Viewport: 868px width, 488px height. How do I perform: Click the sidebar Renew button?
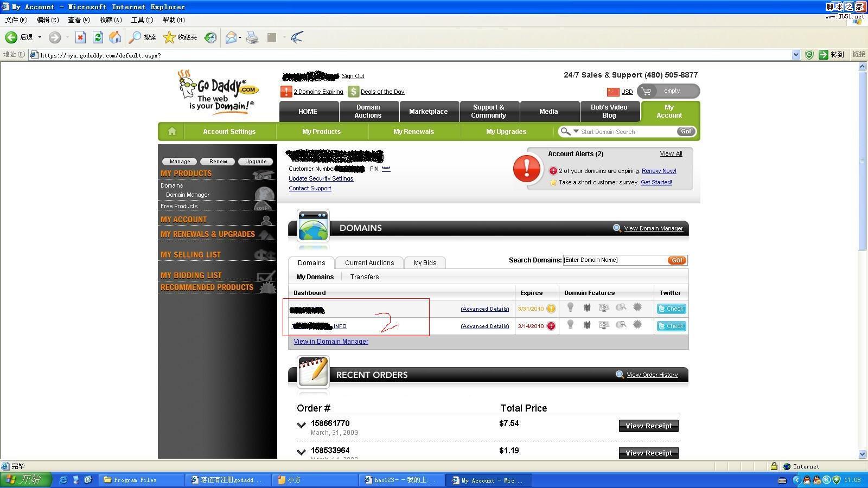point(218,162)
